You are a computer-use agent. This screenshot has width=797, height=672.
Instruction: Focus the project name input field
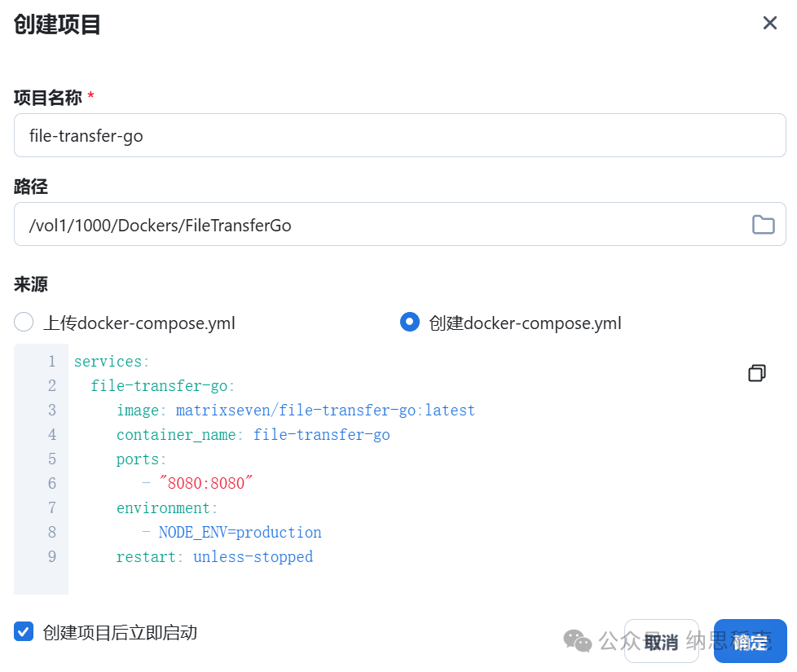pyautogui.click(x=399, y=135)
